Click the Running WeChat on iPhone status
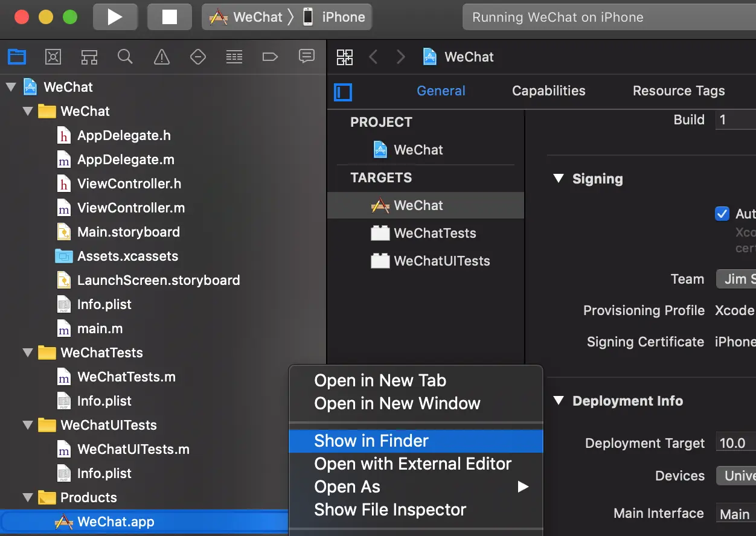Screen dimensions: 756x536 tap(558, 17)
